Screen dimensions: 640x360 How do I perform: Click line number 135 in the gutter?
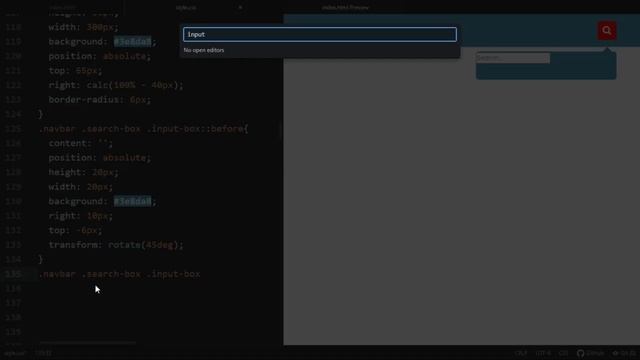[13, 274]
